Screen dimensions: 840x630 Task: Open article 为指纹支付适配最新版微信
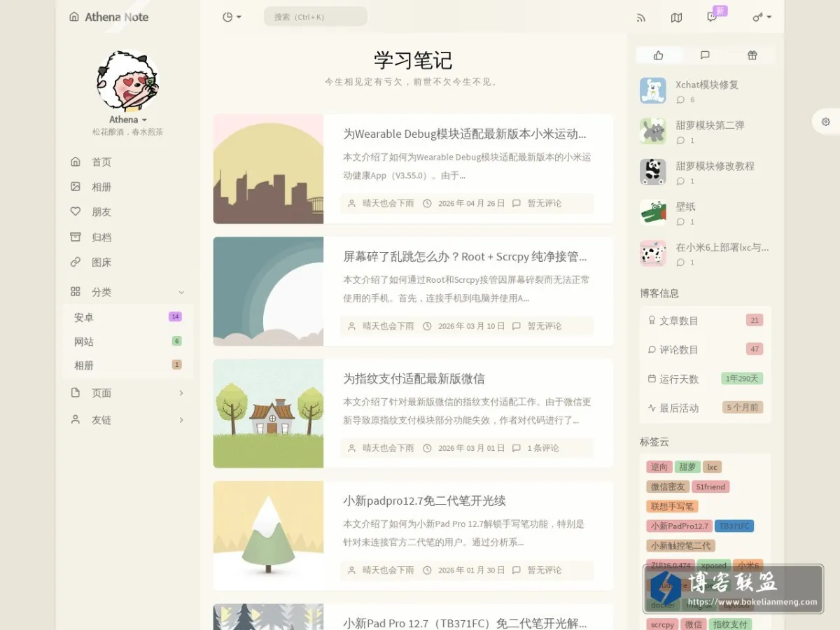point(414,379)
